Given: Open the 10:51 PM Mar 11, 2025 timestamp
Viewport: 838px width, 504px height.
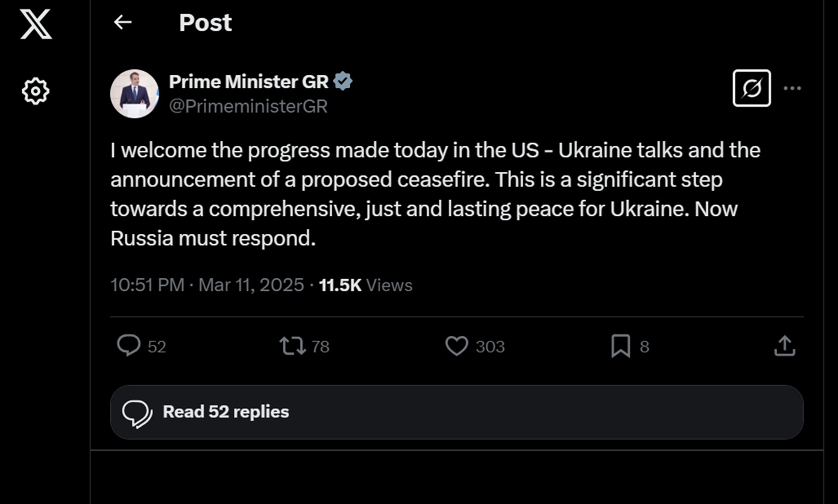Looking at the screenshot, I should (207, 285).
